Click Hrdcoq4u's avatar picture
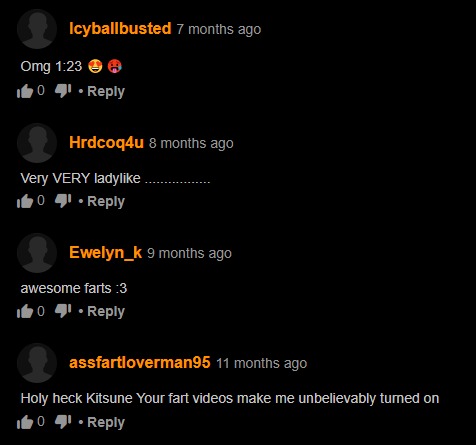476x445 pixels. click(37, 143)
